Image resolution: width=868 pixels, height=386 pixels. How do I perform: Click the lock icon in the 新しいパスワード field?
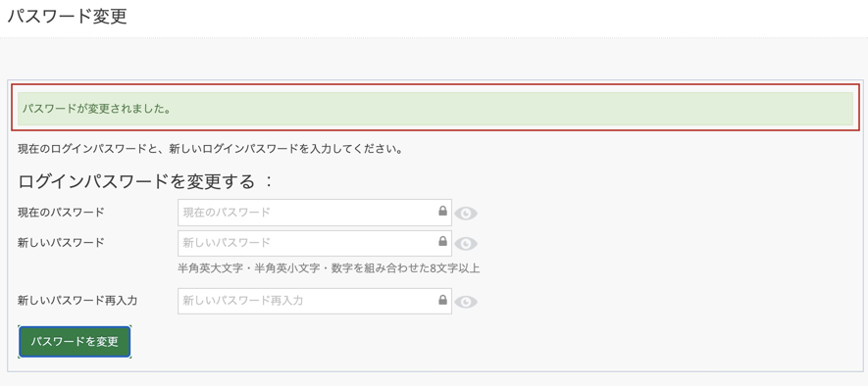442,242
